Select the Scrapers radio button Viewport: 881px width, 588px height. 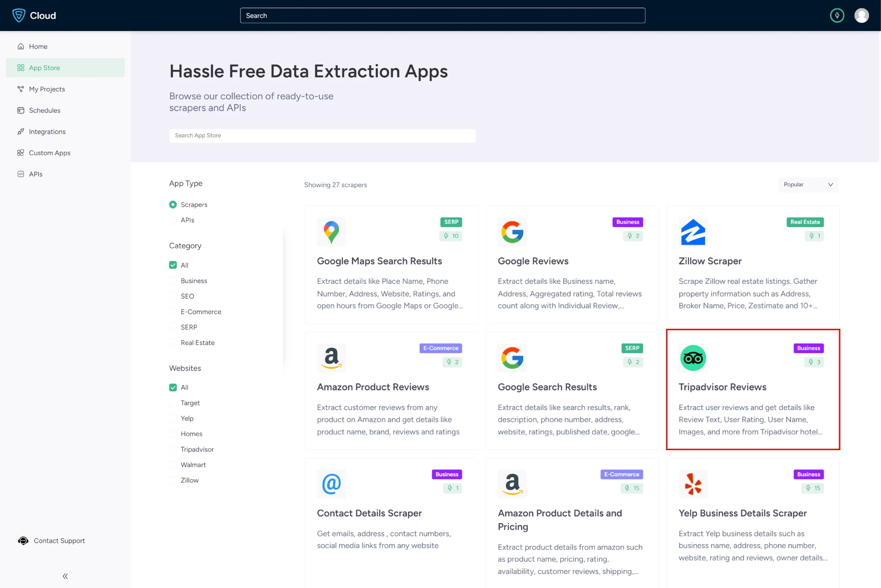(172, 205)
